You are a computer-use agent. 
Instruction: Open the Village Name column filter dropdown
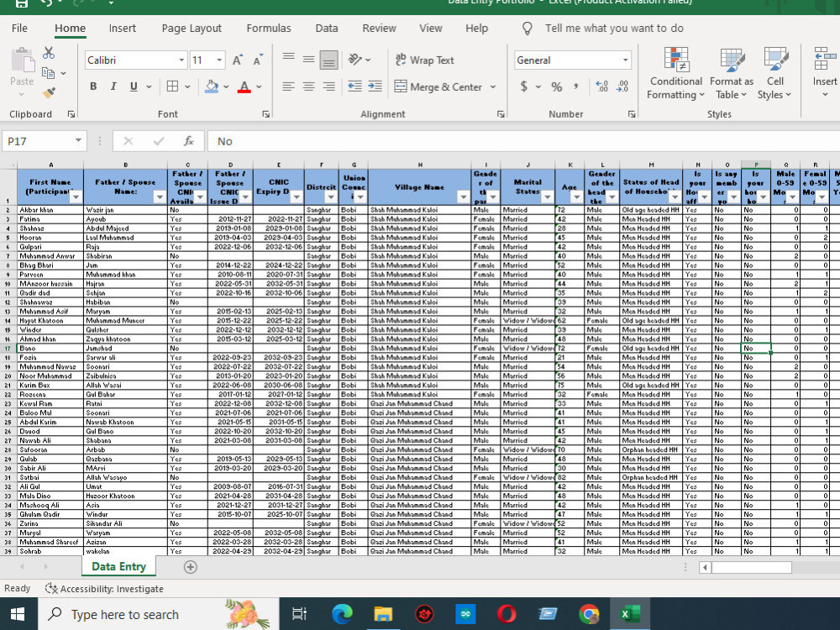464,197
